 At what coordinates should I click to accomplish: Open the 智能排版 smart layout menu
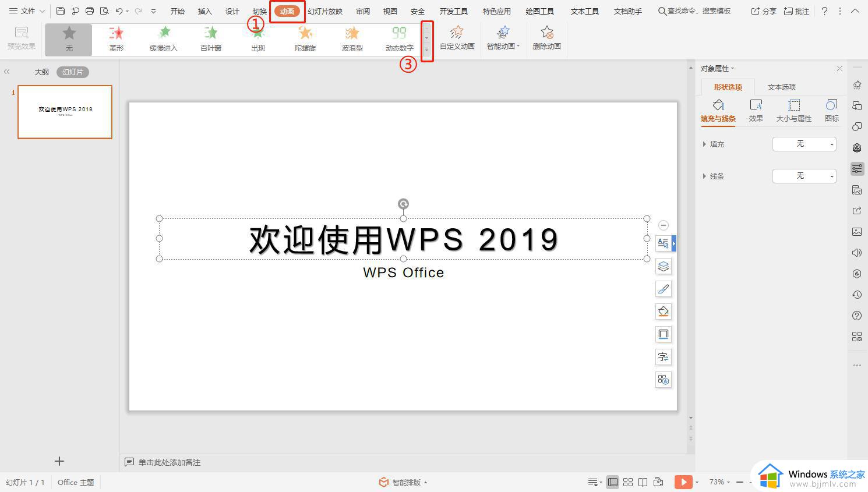tap(403, 482)
